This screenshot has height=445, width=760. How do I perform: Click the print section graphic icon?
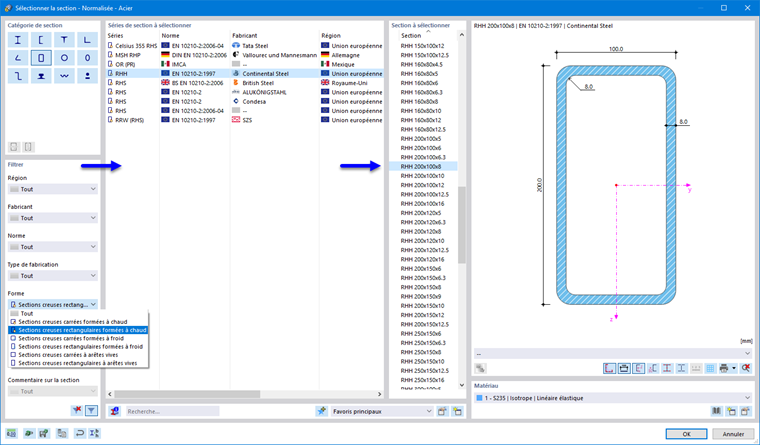(x=724, y=368)
